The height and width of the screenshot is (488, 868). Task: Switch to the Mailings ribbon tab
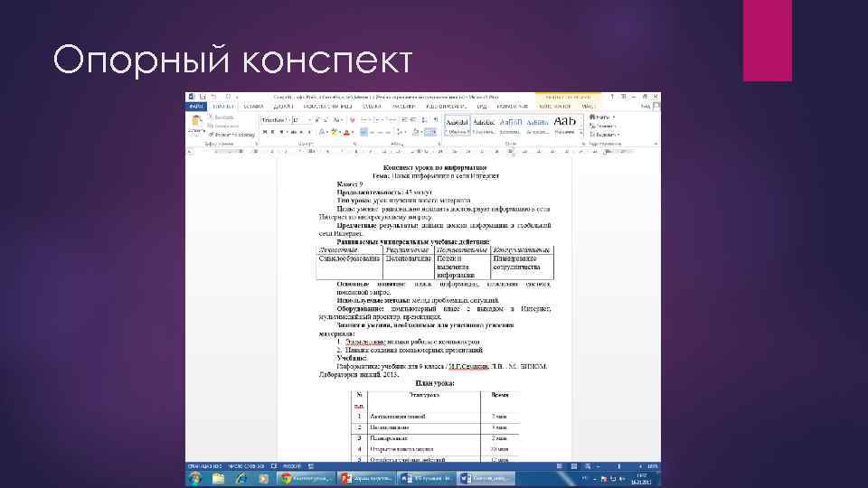click(x=403, y=107)
